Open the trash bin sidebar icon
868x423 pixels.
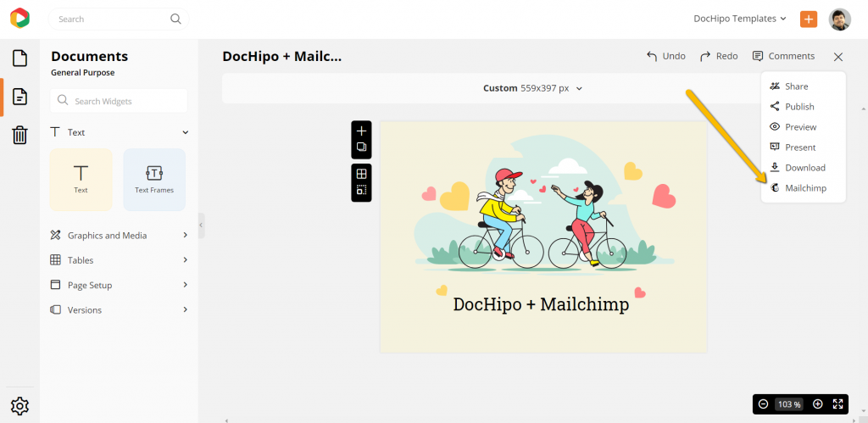[20, 135]
